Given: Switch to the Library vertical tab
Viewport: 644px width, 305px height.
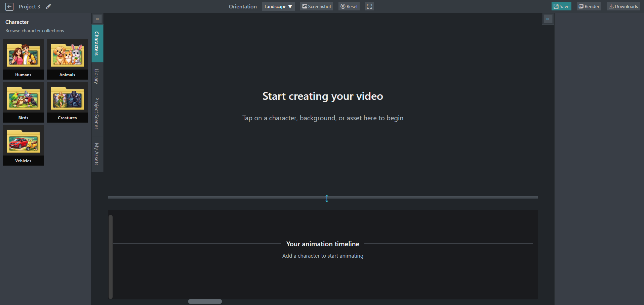Looking at the screenshot, I should coord(97,76).
